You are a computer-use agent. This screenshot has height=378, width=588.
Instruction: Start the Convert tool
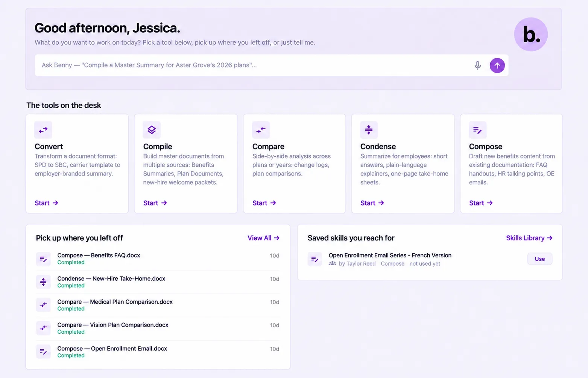pos(46,203)
